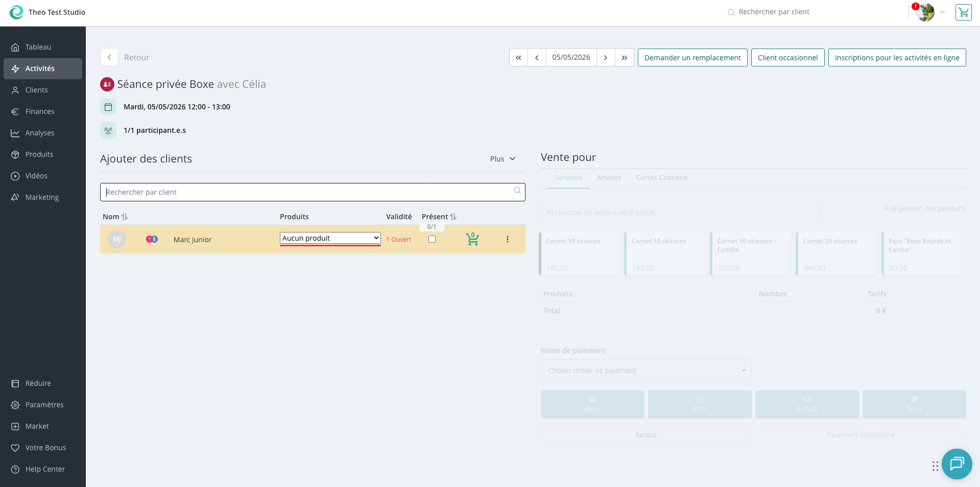The image size is (980, 487).
Task: Open the user profile dropdown arrow
Action: [x=942, y=12]
